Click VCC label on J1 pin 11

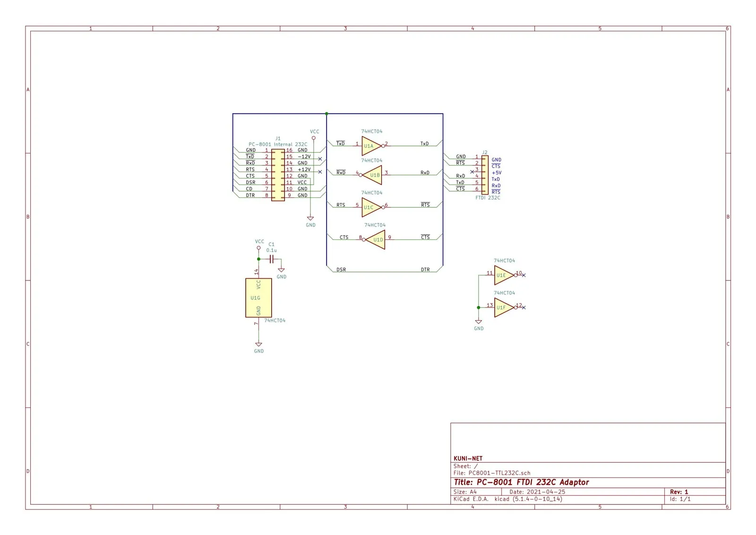coord(302,182)
